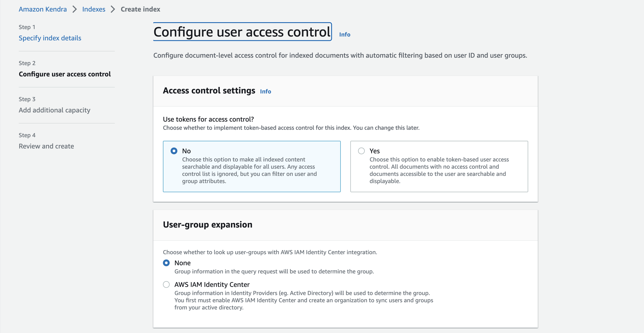The image size is (644, 333).
Task: Return to Specify index details step
Action: [x=50, y=38]
